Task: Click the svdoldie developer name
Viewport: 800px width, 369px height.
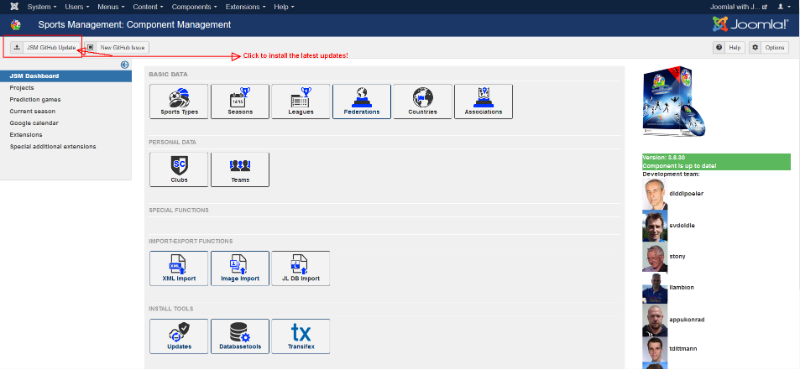Action: coord(682,225)
